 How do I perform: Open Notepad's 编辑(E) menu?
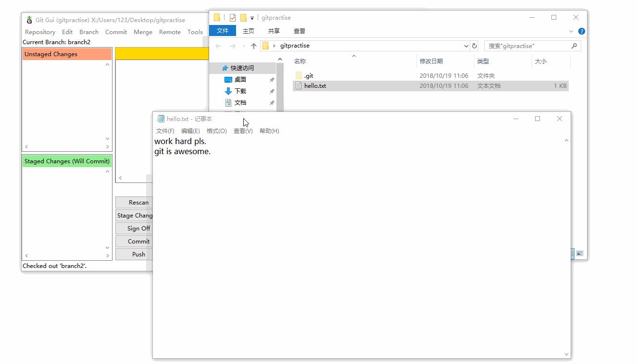[x=190, y=131]
